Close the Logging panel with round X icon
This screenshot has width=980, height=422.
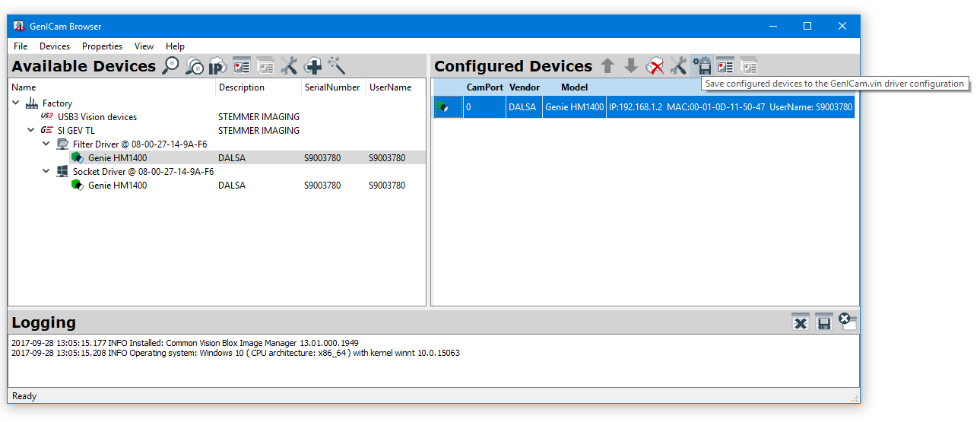coord(847,321)
